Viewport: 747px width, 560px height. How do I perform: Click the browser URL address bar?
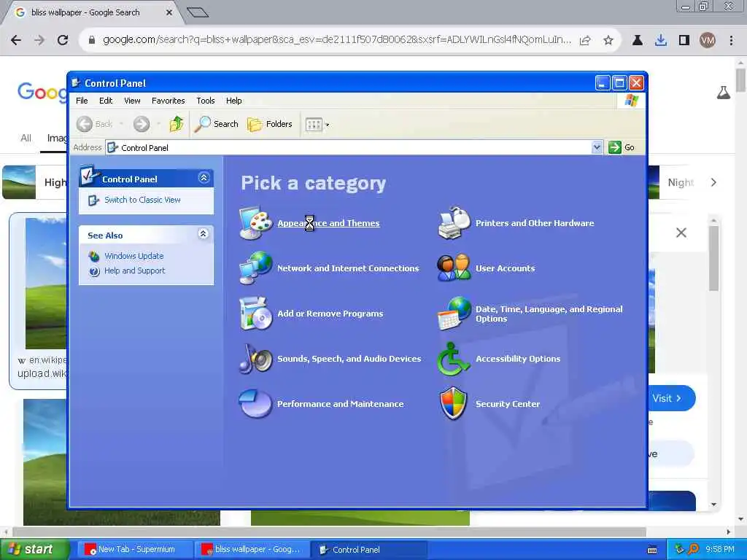(336, 40)
